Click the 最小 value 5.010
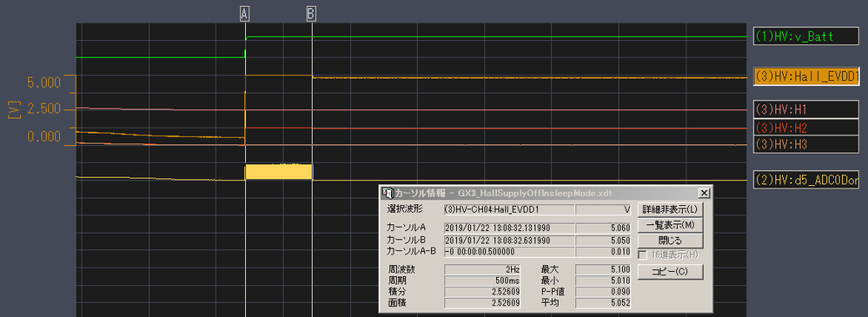The height and width of the screenshot is (317, 868). point(603,281)
